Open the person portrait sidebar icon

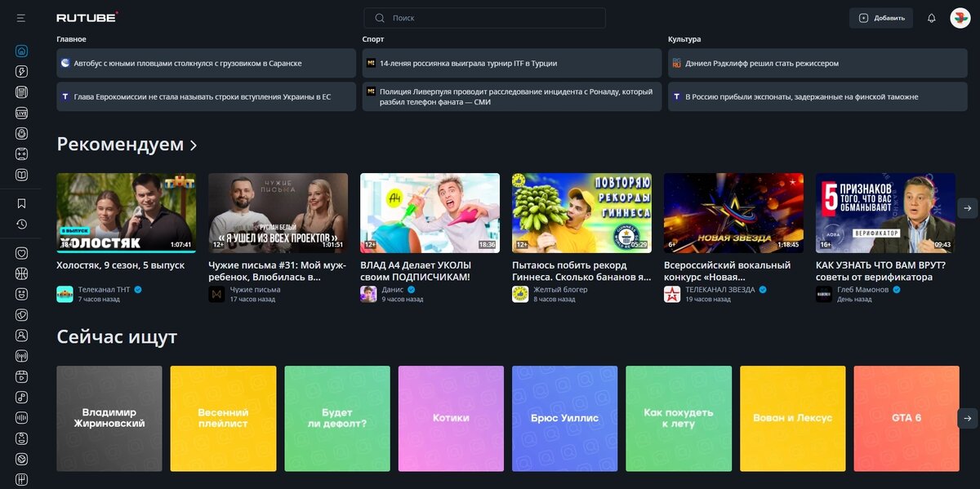point(21,336)
